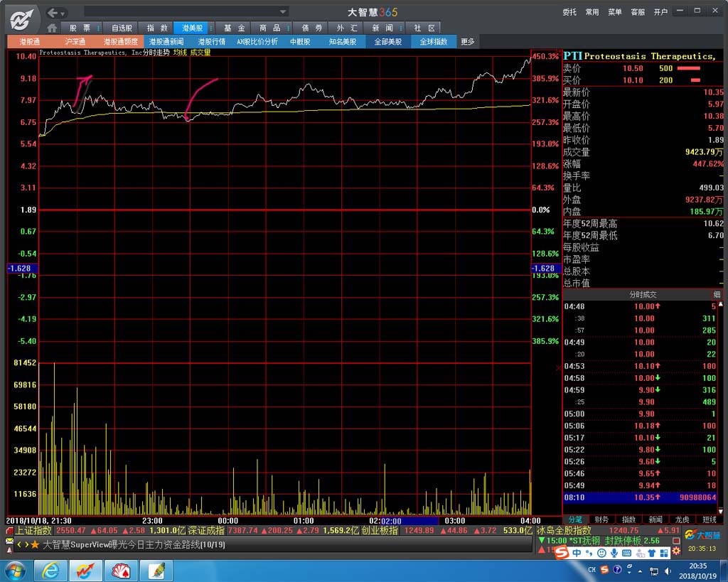728x582 pixels.
Task: Go to home via the house icon
Action: click(52, 28)
